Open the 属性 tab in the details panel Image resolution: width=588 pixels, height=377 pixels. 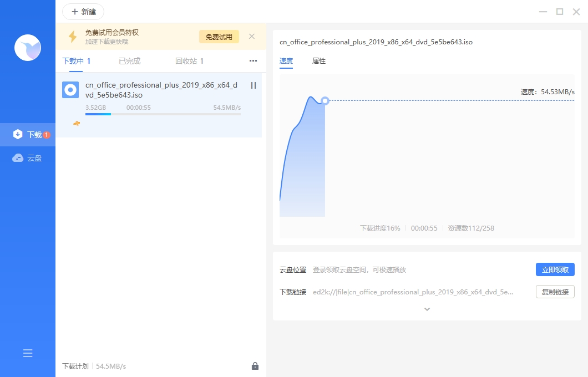[319, 62]
